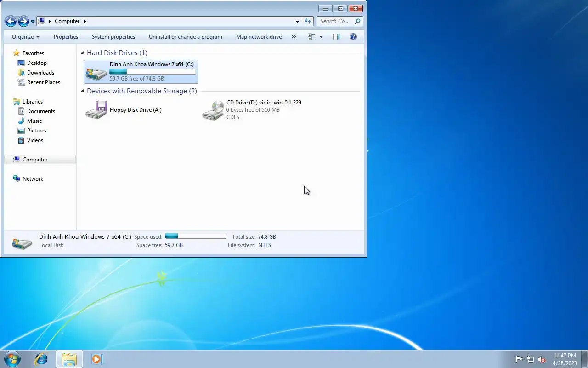Open Downloads in Favorites
Screen dimensions: 588x368
click(x=40, y=73)
